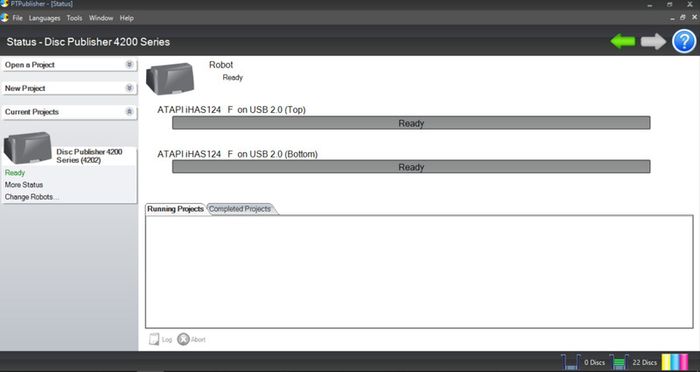
Task: Click the Abort icon
Action: 183,339
